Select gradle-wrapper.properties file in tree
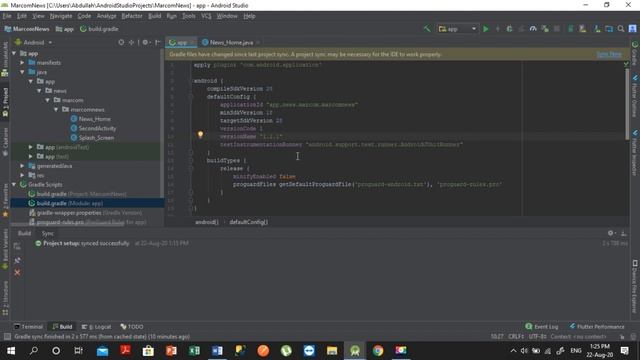Viewport: 640px width, 360px height. click(x=85, y=213)
